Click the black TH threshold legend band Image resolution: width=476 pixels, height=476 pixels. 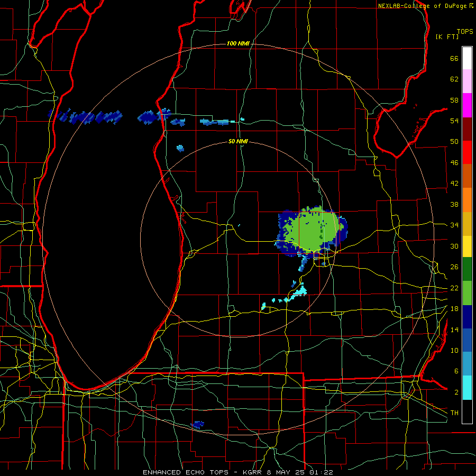tap(467, 411)
